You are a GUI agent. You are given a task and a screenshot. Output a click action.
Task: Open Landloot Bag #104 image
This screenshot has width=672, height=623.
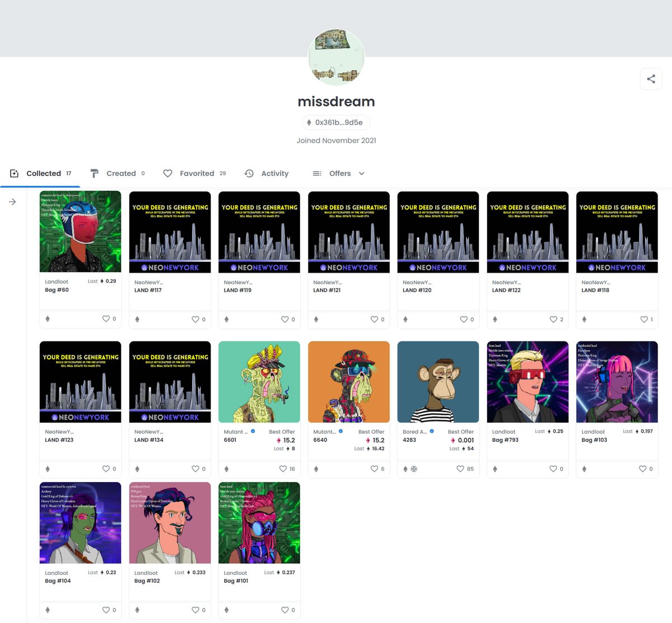(x=81, y=523)
